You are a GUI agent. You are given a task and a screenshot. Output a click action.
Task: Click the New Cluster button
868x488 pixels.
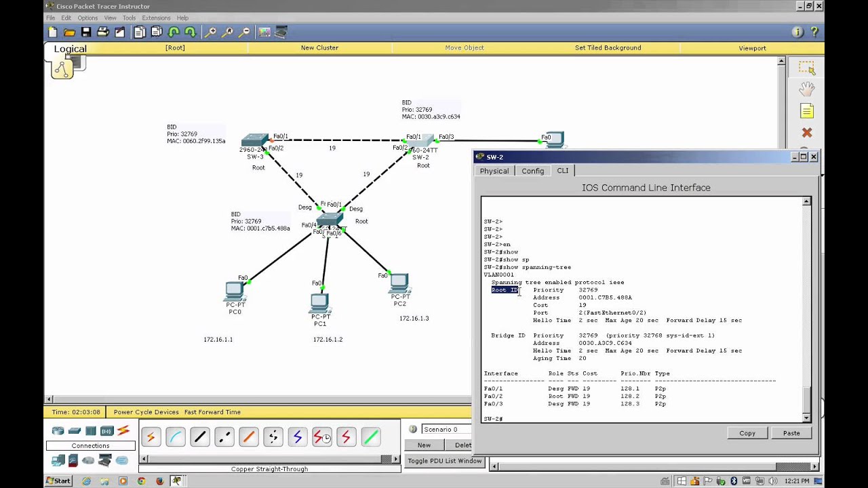tap(319, 48)
